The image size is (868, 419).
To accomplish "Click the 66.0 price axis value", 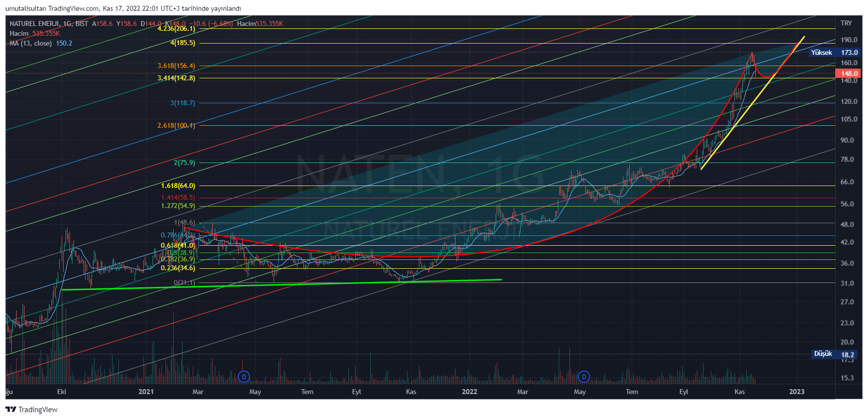I will tap(847, 182).
